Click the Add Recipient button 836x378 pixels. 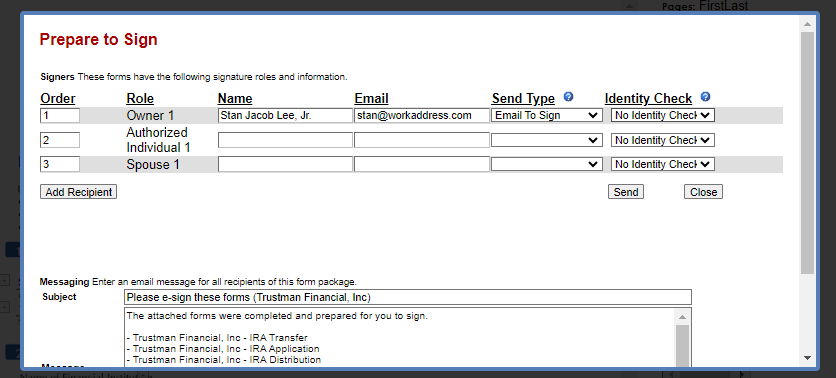(78, 192)
